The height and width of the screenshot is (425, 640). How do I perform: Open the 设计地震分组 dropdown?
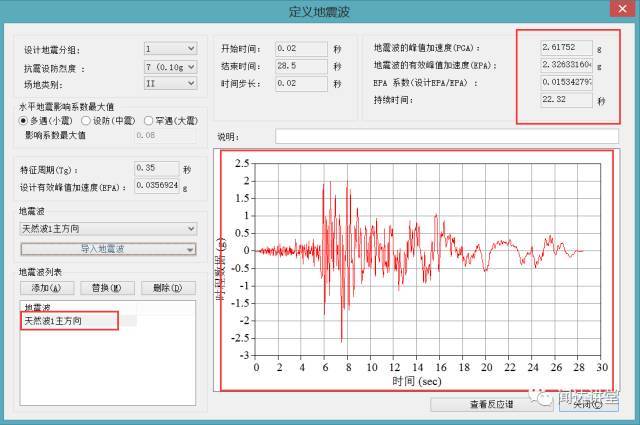171,49
